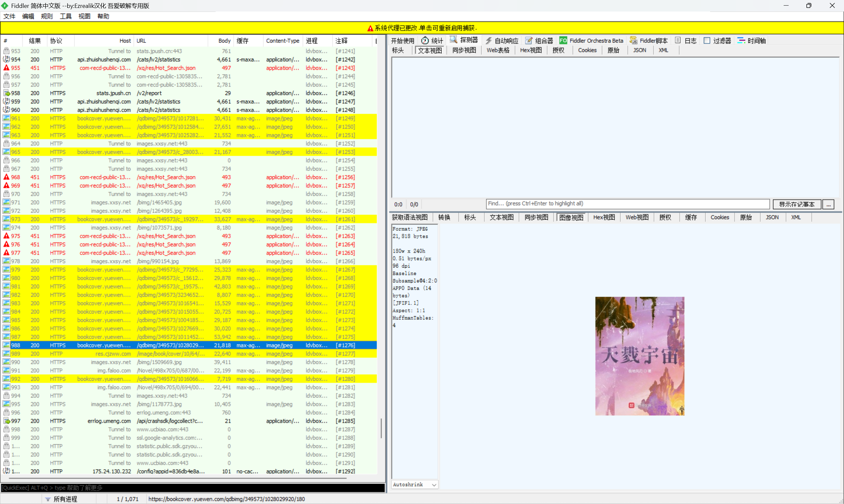The width and height of the screenshot is (844, 504).
Task: Click image icon of session 990
Action: point(7,362)
